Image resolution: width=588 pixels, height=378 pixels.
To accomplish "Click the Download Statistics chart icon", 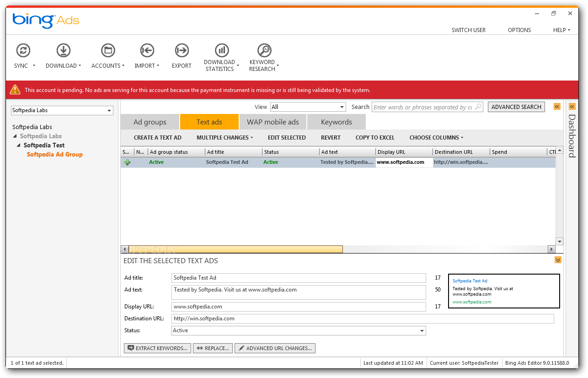I will point(222,50).
